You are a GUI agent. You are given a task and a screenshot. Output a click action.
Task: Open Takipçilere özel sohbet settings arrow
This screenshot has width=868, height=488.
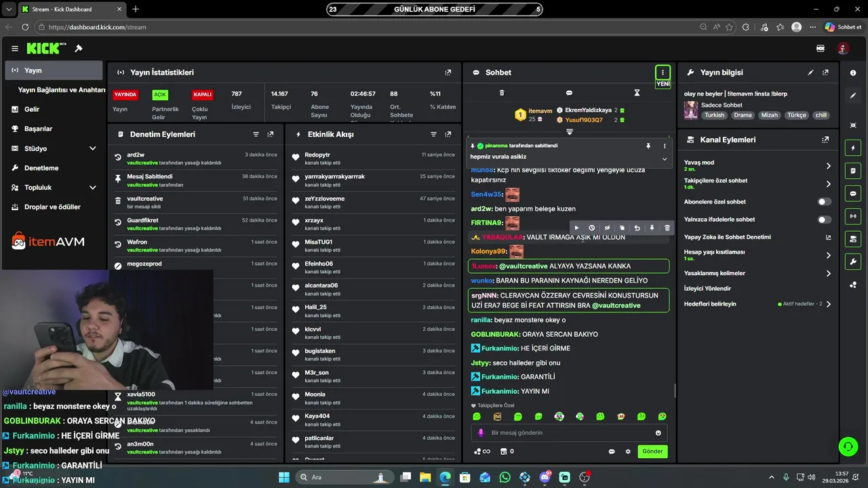828,184
